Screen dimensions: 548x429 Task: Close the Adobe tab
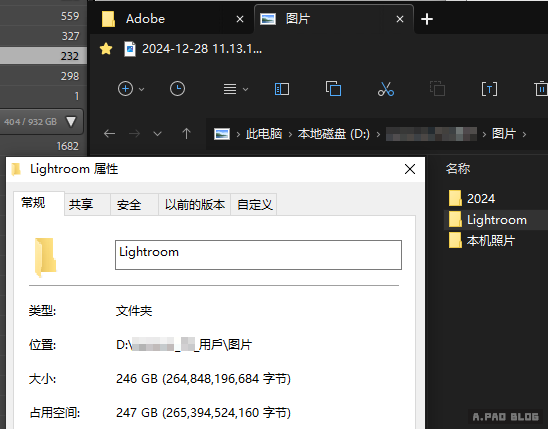tap(240, 19)
